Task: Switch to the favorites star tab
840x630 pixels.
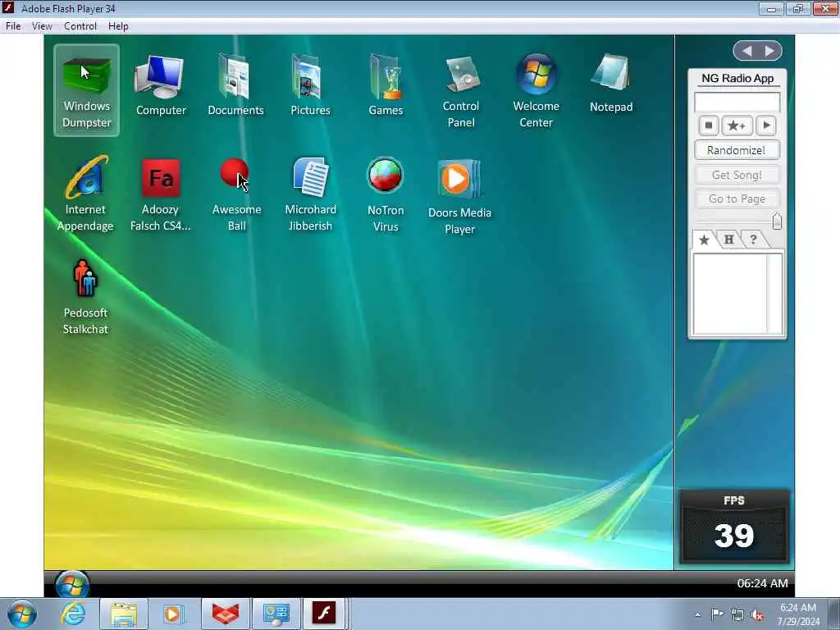Action: pos(704,240)
